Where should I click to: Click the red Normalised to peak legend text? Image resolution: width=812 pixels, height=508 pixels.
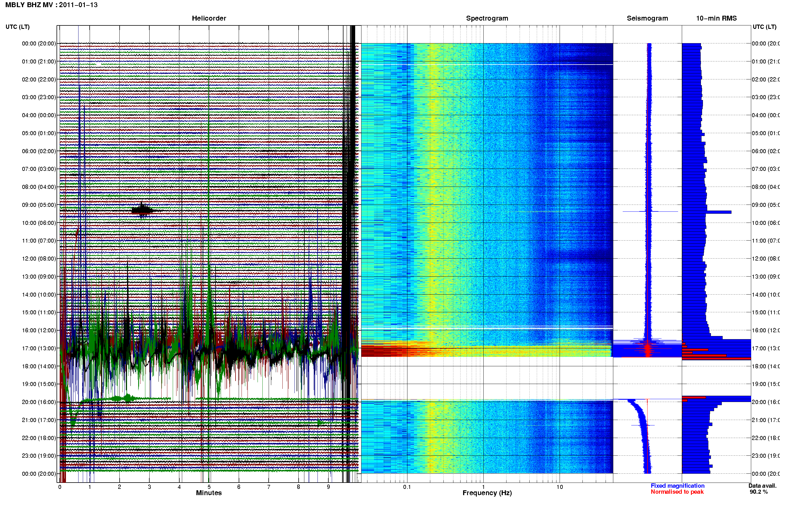(x=677, y=492)
